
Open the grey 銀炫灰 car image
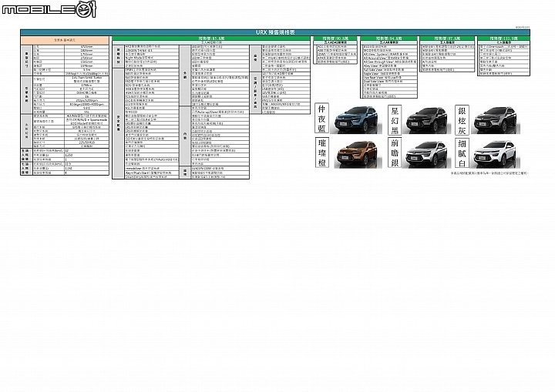tap(495, 120)
